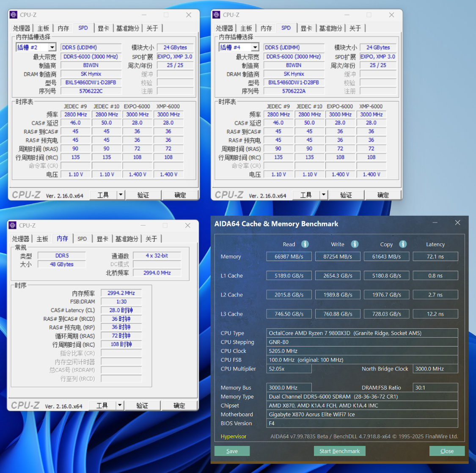Minimize the AIDA64 benchmark window
Screen dimensions: 476x473
tap(435, 223)
